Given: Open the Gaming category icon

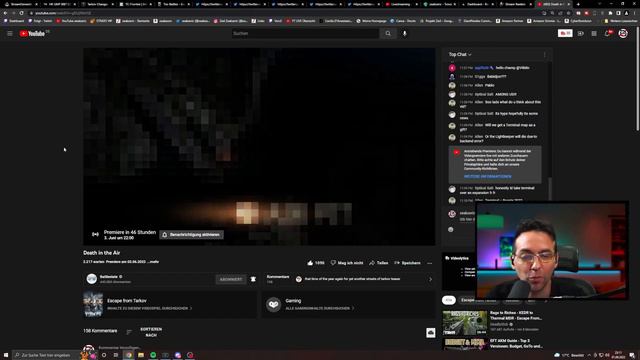Looking at the screenshot, I should point(273,304).
